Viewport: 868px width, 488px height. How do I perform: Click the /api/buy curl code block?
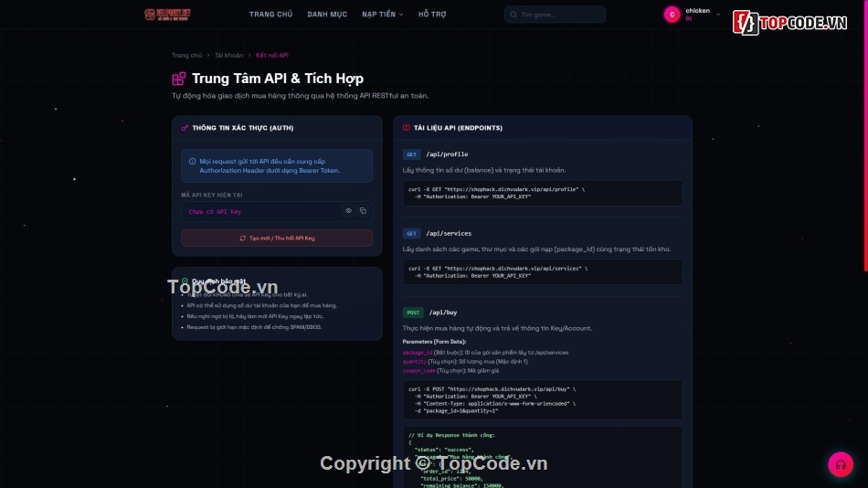pyautogui.click(x=543, y=400)
